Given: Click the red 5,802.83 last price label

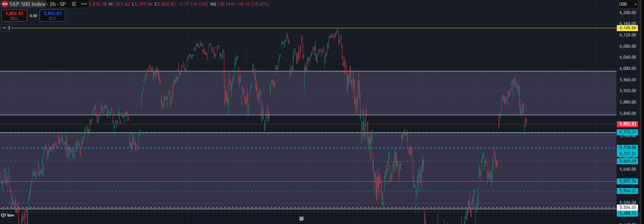Looking at the screenshot, I should click(627, 124).
